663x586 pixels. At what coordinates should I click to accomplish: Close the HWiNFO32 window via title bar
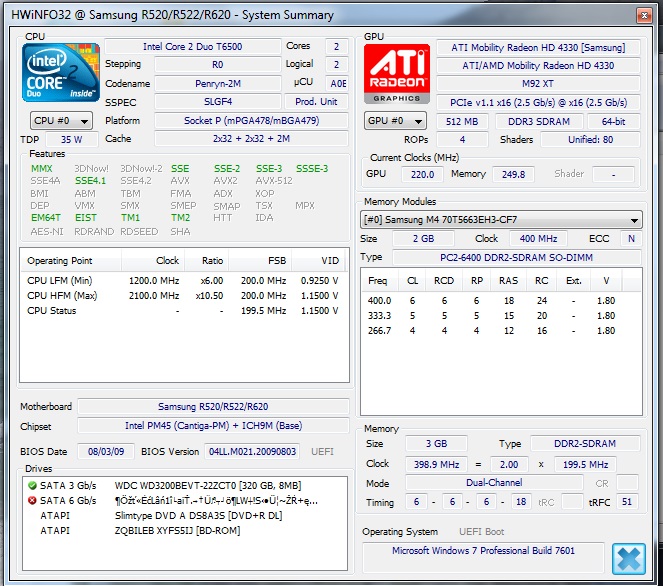(x=644, y=16)
